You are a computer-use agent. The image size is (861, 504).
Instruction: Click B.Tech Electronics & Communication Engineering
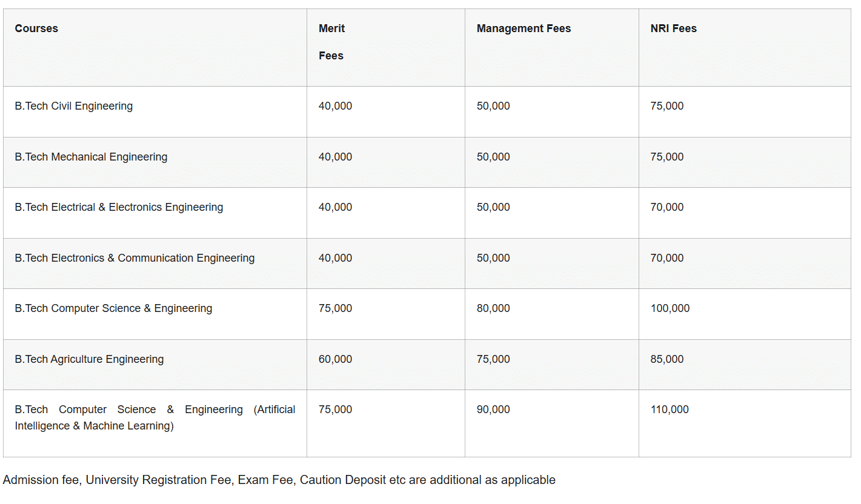135,258
